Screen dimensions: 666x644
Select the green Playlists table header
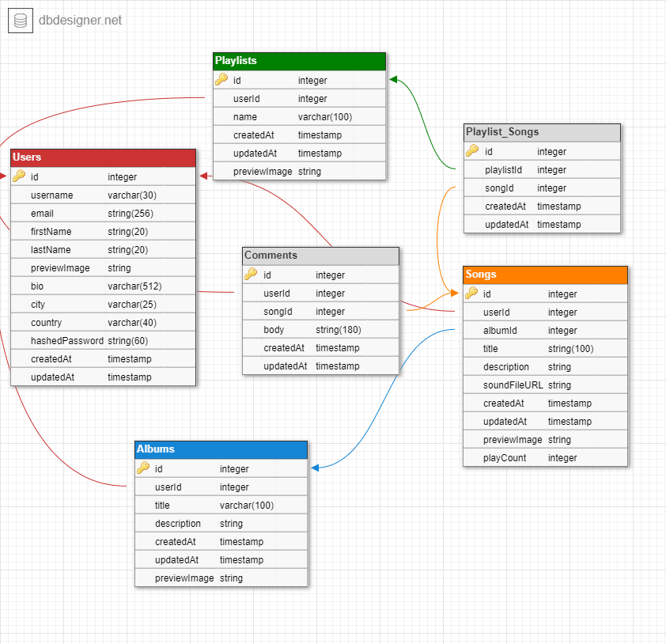pyautogui.click(x=300, y=61)
